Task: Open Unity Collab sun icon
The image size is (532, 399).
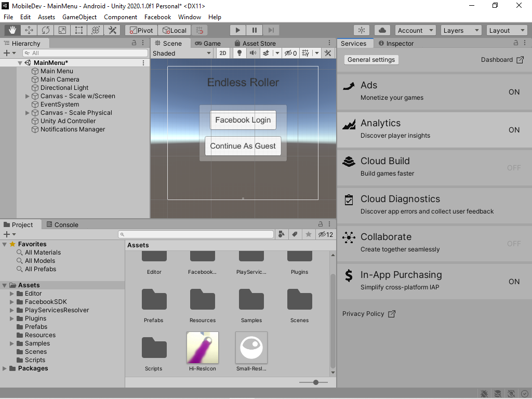Action: 362,30
